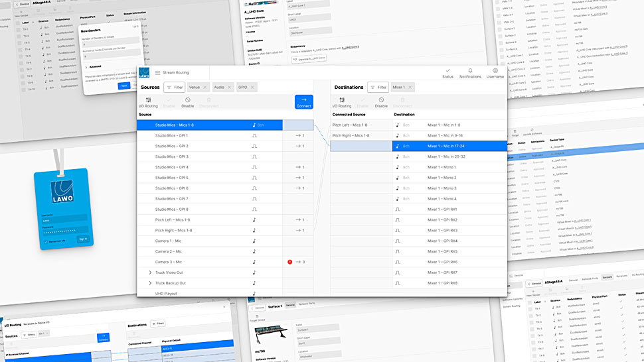Remove the GPIO filter chip
Screen dimensions: 644x362
coord(252,88)
